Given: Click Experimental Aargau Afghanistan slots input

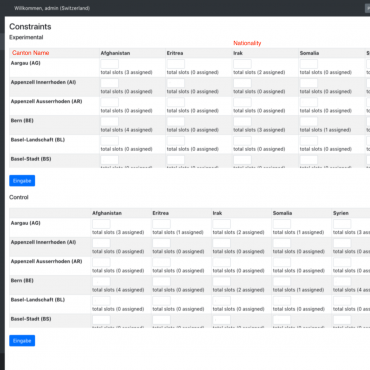Looking at the screenshot, I should 110,64.
